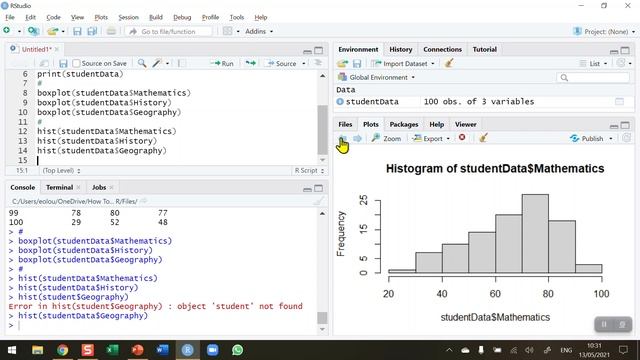640x360 pixels.
Task: Open the File menu
Action: tap(10, 17)
